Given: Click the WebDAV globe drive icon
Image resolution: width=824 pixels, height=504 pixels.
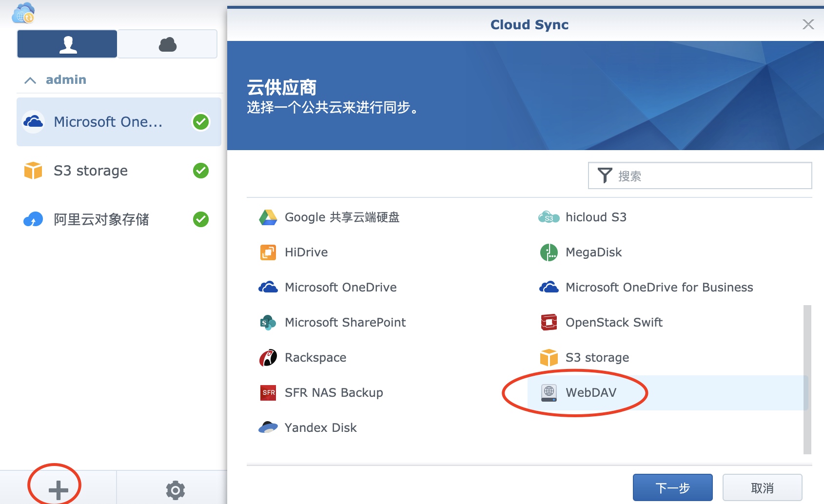Looking at the screenshot, I should [x=549, y=393].
